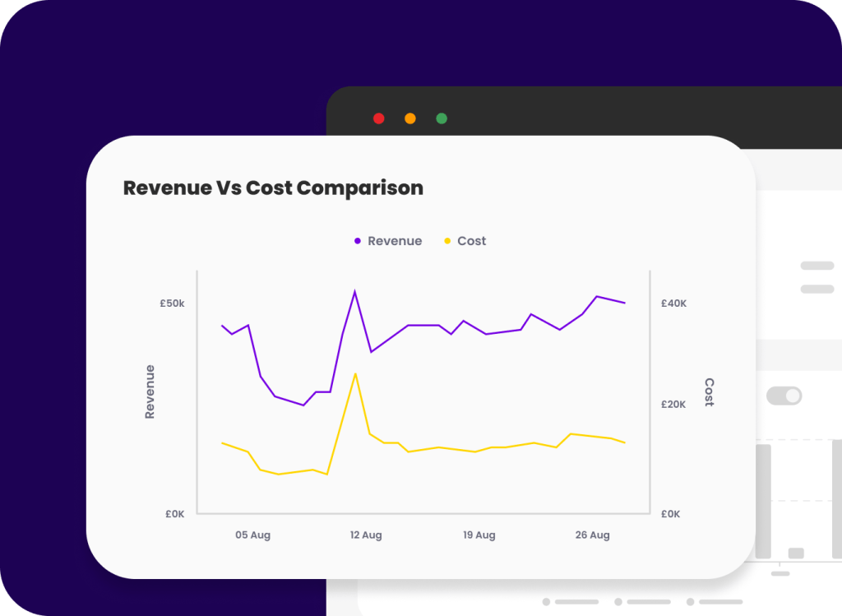Viewport: 842px width, 616px height.
Task: Click the £40K cost axis label
Action: 673,303
